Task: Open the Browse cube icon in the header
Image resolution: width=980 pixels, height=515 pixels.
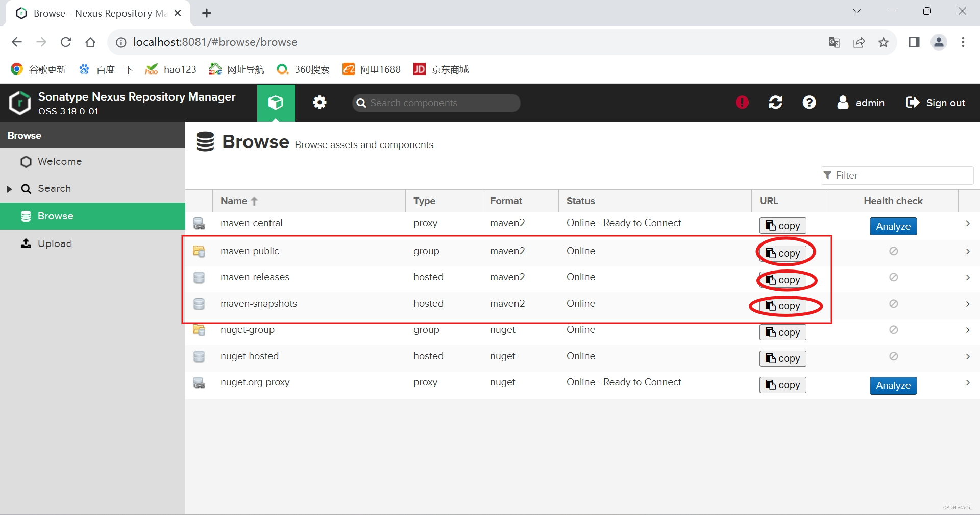Action: [276, 103]
